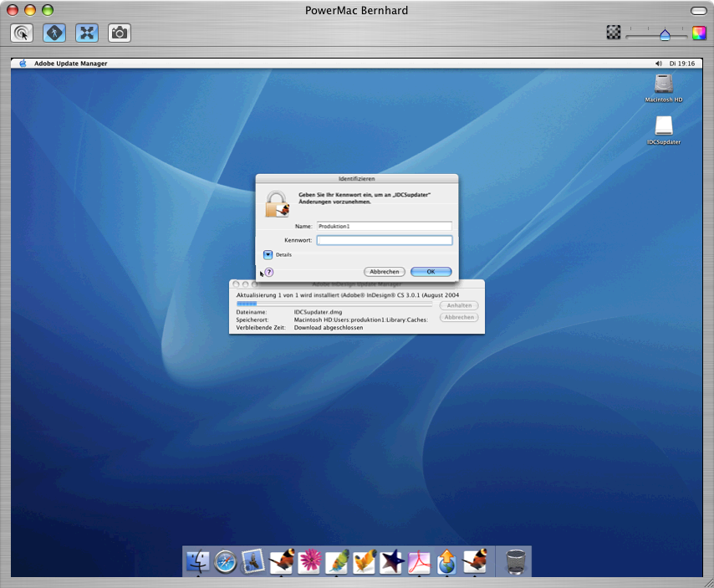Screen dimensions: 714x588
Task: Click the toolbar hide pill button
Action: (698, 11)
